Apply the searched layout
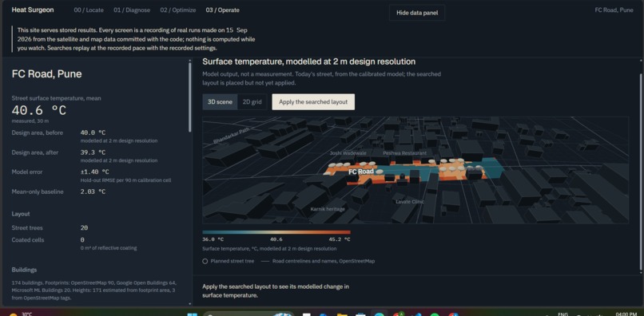Viewport: 644px width, 316px height. coord(313,102)
